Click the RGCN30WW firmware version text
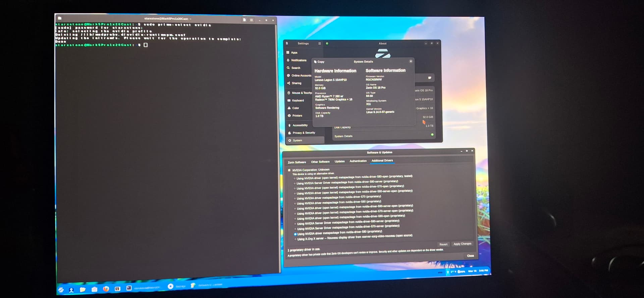The image size is (644, 298). tap(374, 80)
